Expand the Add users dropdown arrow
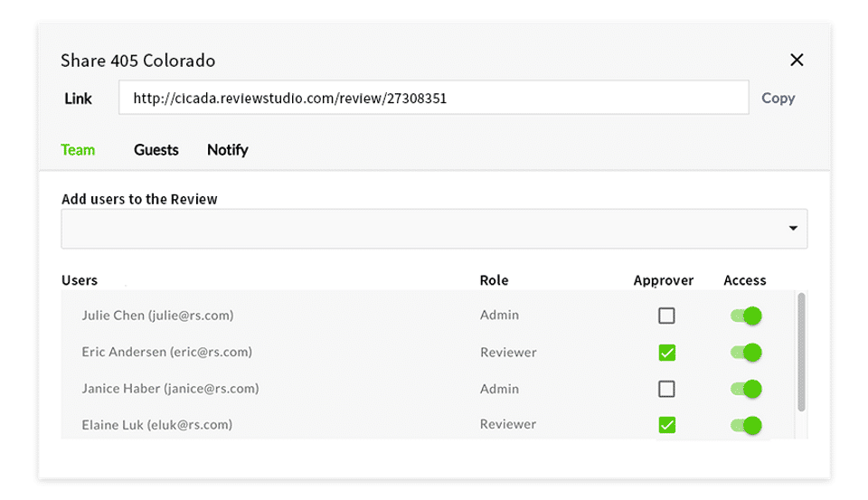This screenshot has width=868, height=500. point(793,229)
